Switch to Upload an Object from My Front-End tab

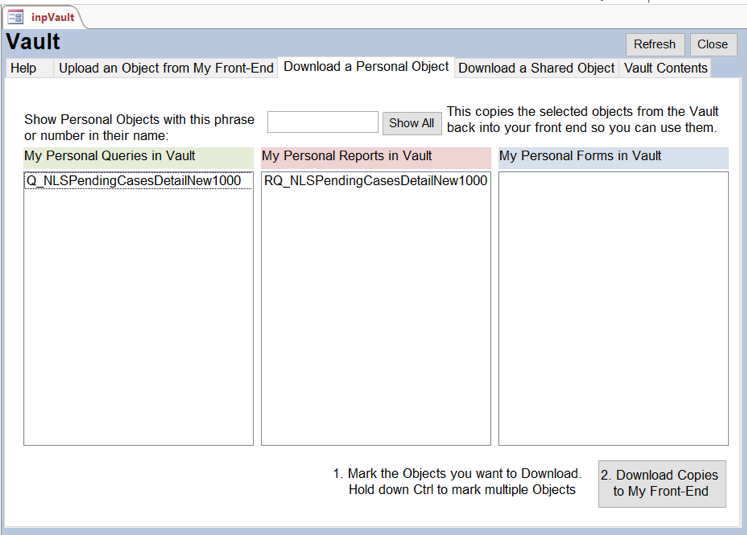166,68
